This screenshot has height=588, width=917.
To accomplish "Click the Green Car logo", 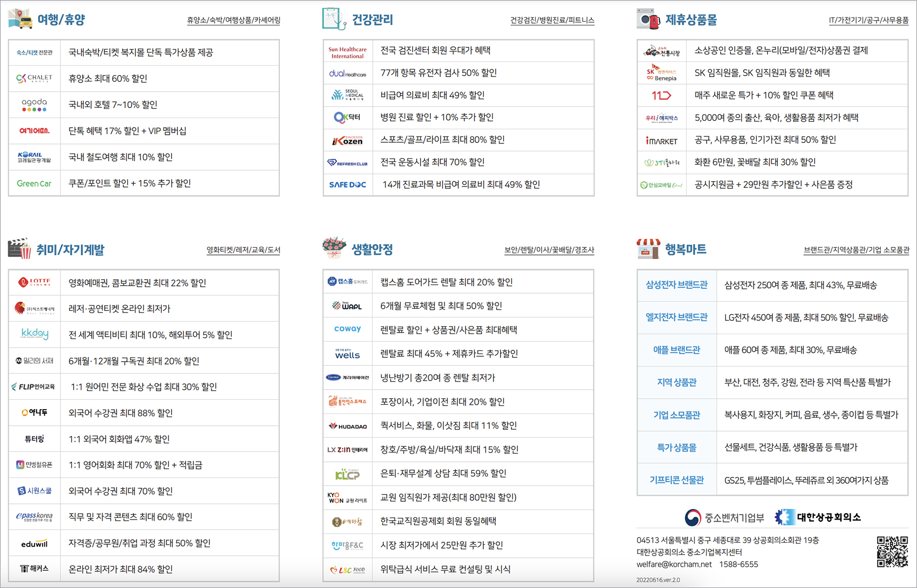I will 34,183.
